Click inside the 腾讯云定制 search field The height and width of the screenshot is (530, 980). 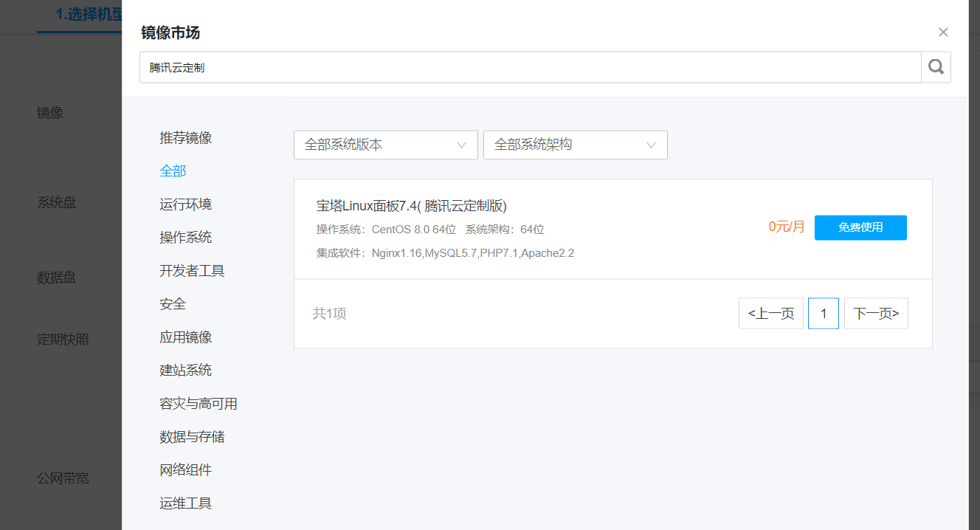point(517,66)
